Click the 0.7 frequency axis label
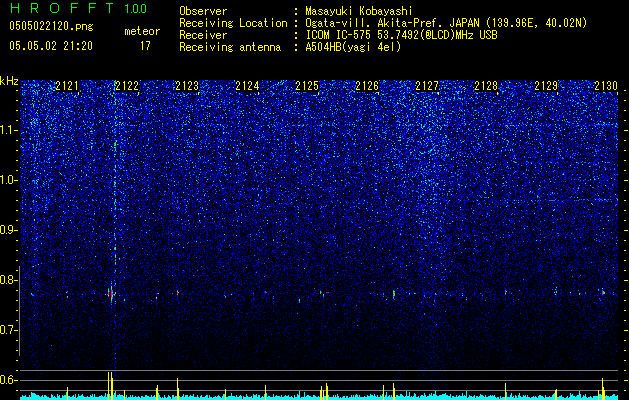The image size is (629, 400). (8, 330)
